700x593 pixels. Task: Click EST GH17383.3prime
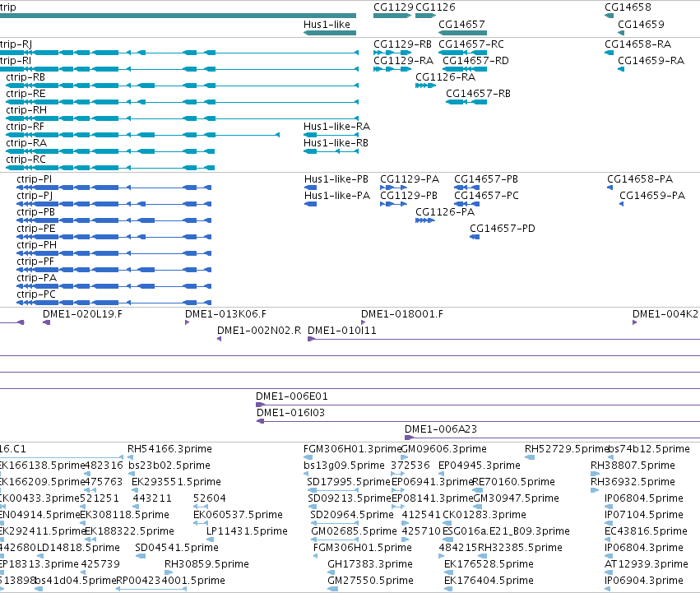(370, 564)
